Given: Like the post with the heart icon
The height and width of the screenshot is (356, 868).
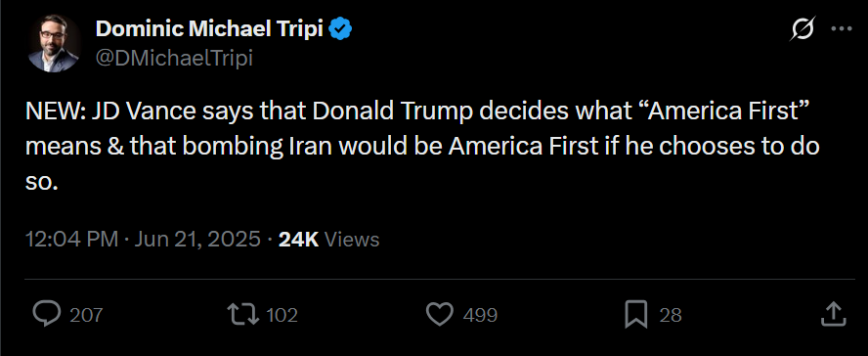Looking at the screenshot, I should pos(440,315).
